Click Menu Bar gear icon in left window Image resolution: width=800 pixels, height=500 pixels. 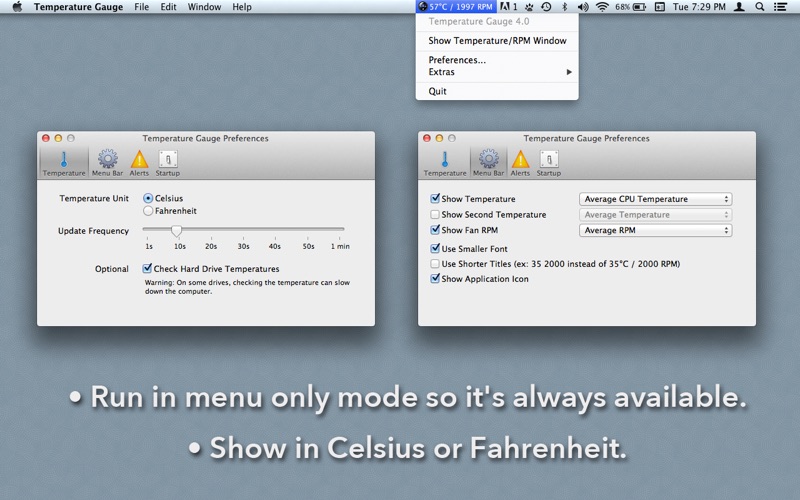(x=107, y=162)
